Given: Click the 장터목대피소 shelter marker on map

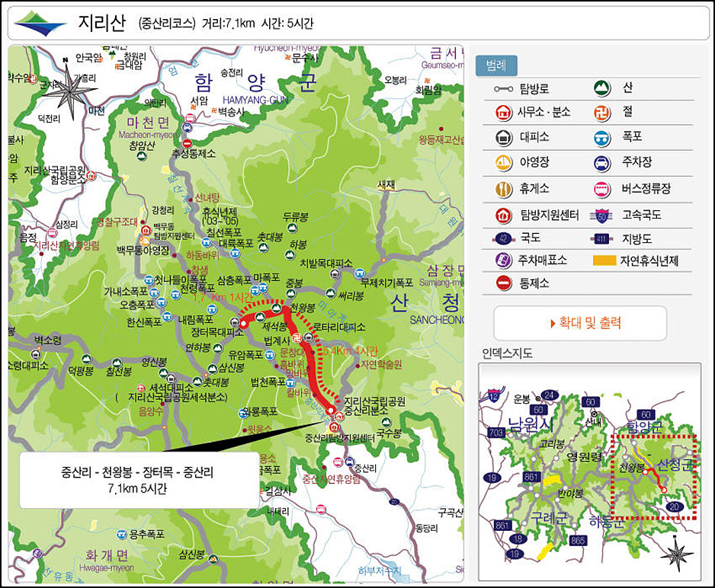Looking at the screenshot, I should (x=234, y=322).
